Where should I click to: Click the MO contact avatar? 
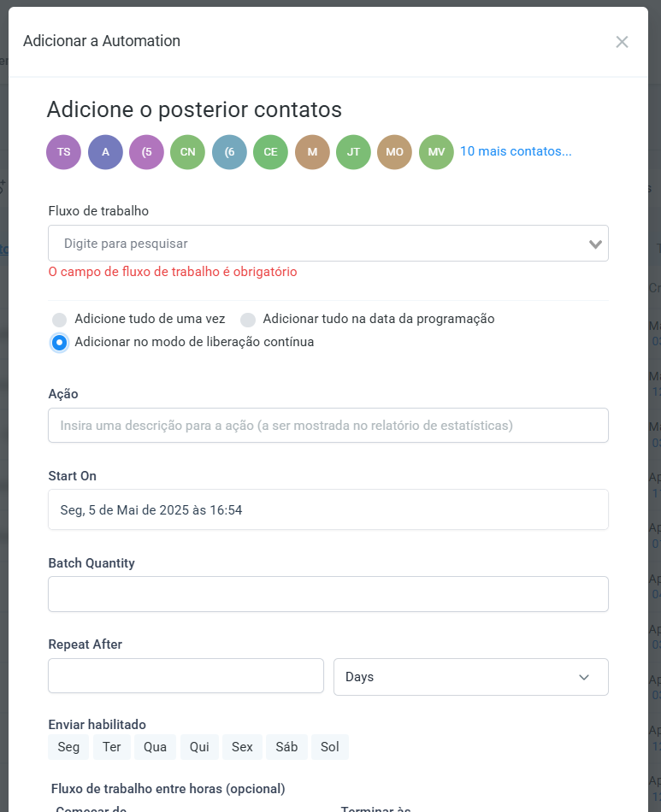(x=394, y=152)
